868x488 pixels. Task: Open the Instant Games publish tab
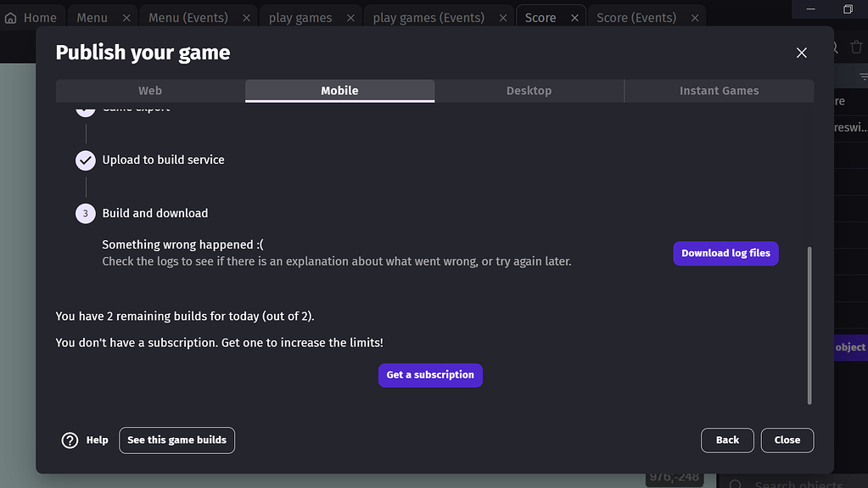[719, 91]
